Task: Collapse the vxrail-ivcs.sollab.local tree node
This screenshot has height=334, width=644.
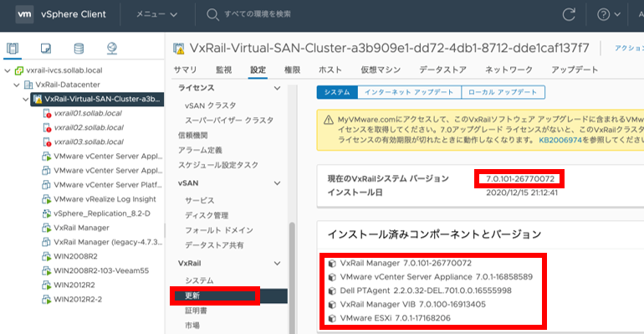Action: tap(8, 70)
